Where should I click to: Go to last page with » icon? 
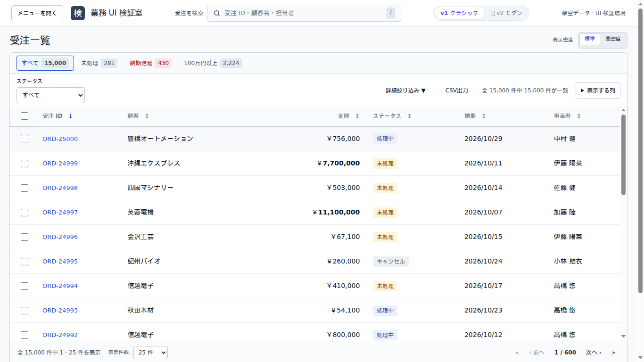(x=613, y=353)
